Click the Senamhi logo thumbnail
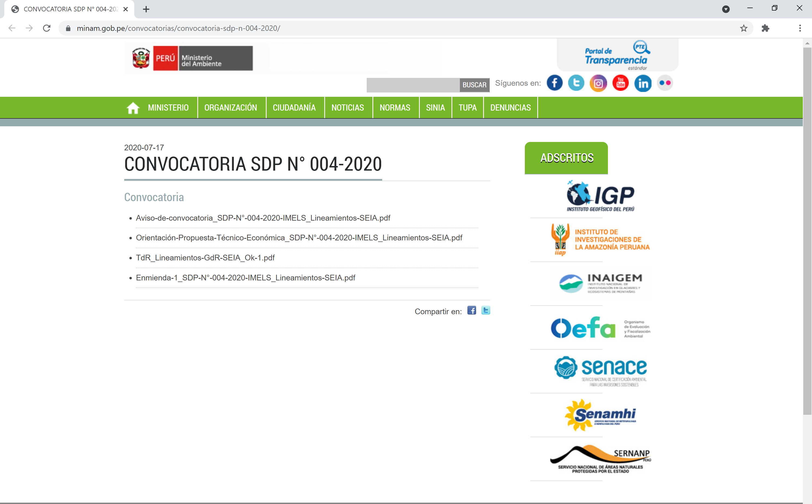The image size is (812, 504). (x=600, y=415)
